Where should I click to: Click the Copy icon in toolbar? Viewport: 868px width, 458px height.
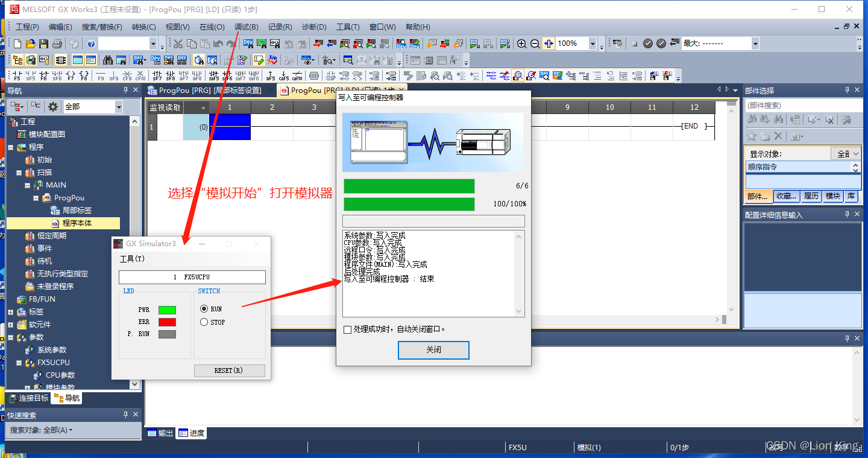point(191,44)
